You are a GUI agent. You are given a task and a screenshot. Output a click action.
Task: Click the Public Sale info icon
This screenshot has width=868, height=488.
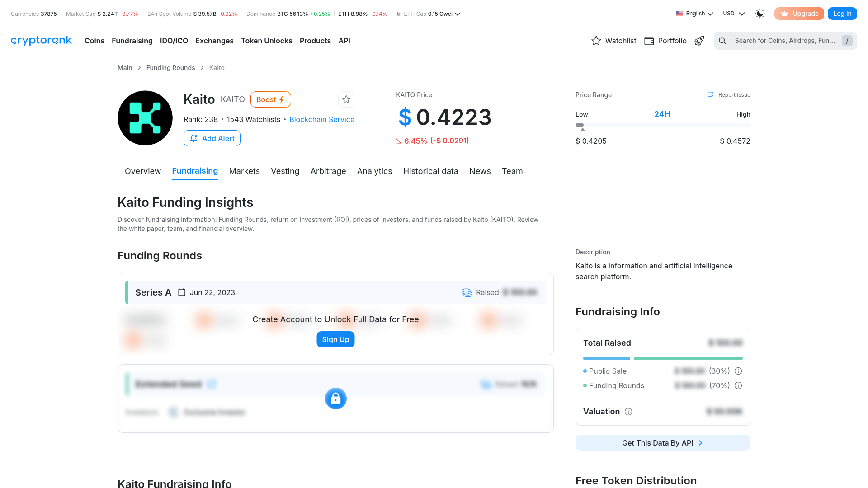(738, 371)
